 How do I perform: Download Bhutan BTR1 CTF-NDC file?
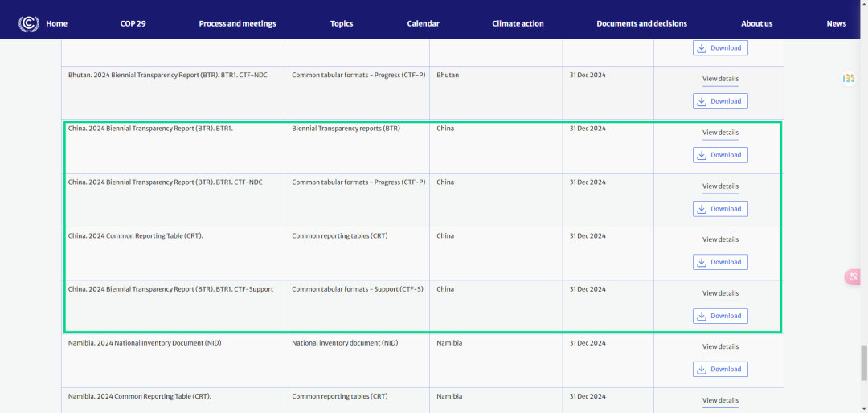coord(720,101)
